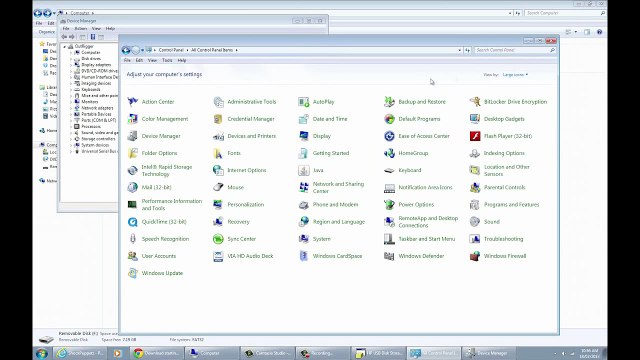Open the Control Panel View menu
Screen dimensions: 640x360
click(152, 60)
